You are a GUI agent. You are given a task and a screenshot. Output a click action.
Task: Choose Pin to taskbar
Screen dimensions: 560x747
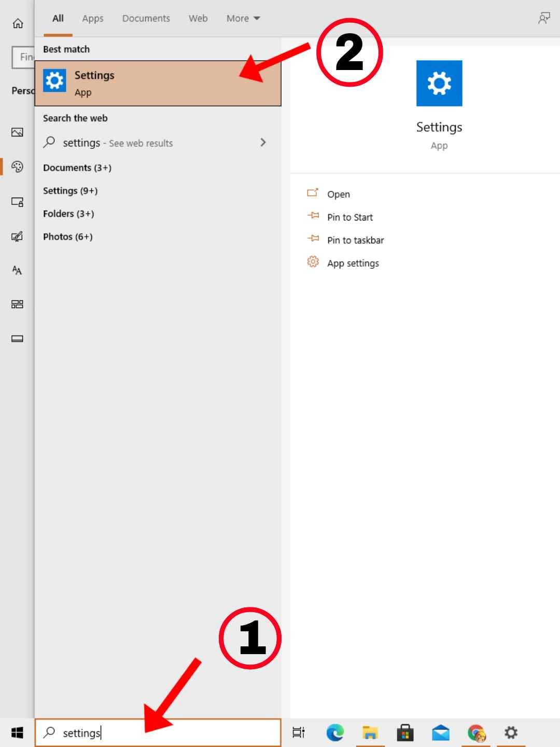(356, 240)
